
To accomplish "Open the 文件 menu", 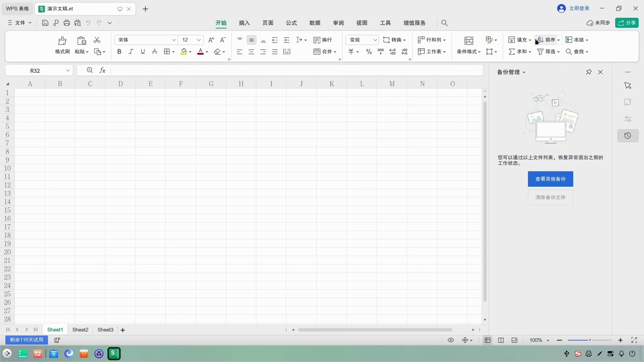I will 20,23.
